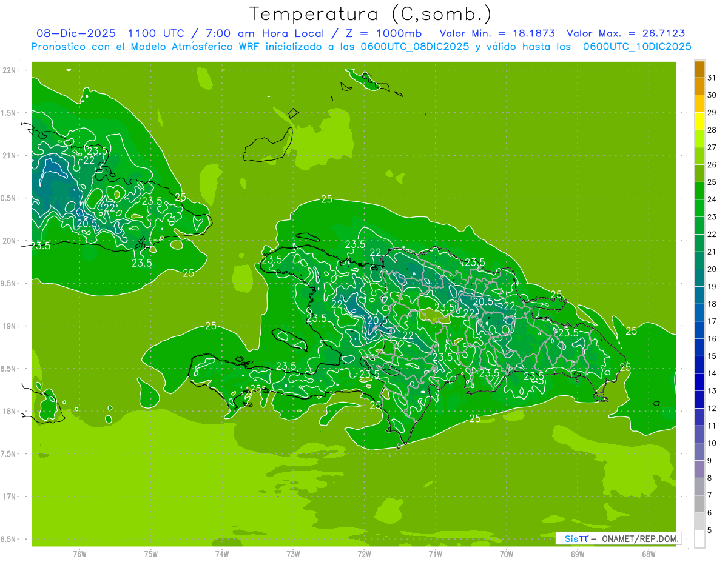Click the 20N latitude label
This screenshot has width=728, height=562.
(10, 241)
